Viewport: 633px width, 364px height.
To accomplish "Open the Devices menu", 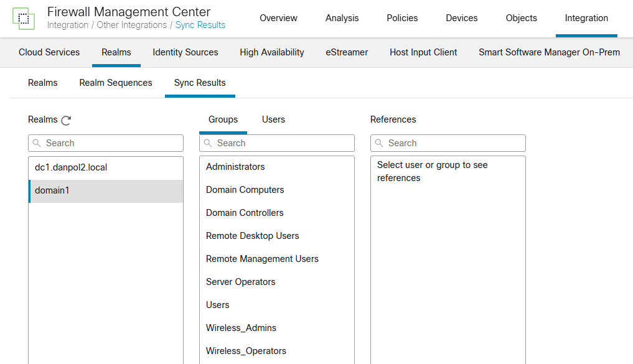I will (461, 18).
